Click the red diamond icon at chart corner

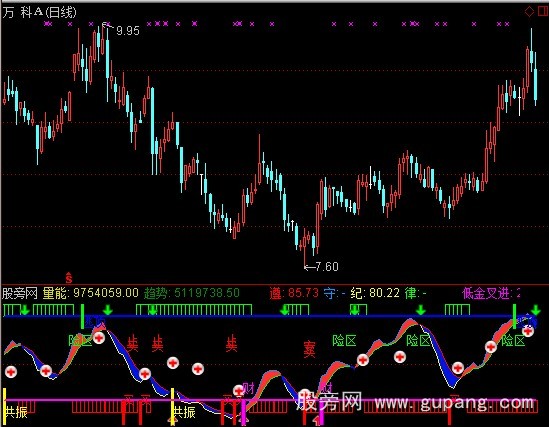pos(529,12)
